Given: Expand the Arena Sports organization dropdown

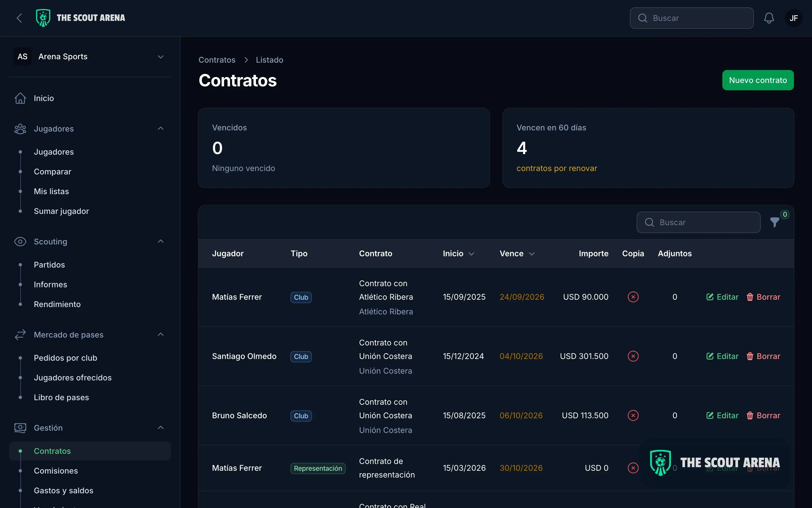Looking at the screenshot, I should click(x=161, y=57).
